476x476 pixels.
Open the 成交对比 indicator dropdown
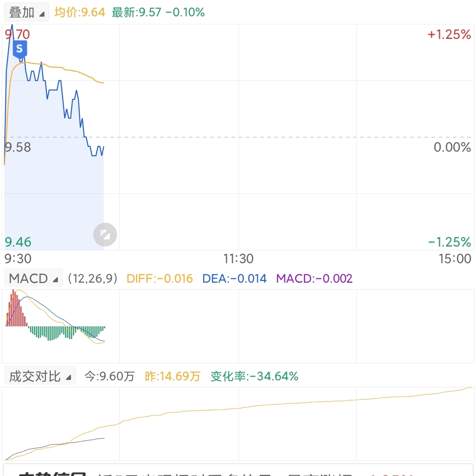pos(40,376)
